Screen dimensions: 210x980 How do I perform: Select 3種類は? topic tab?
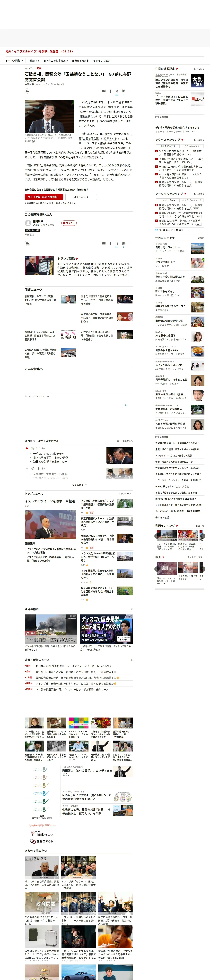coord(34,60)
